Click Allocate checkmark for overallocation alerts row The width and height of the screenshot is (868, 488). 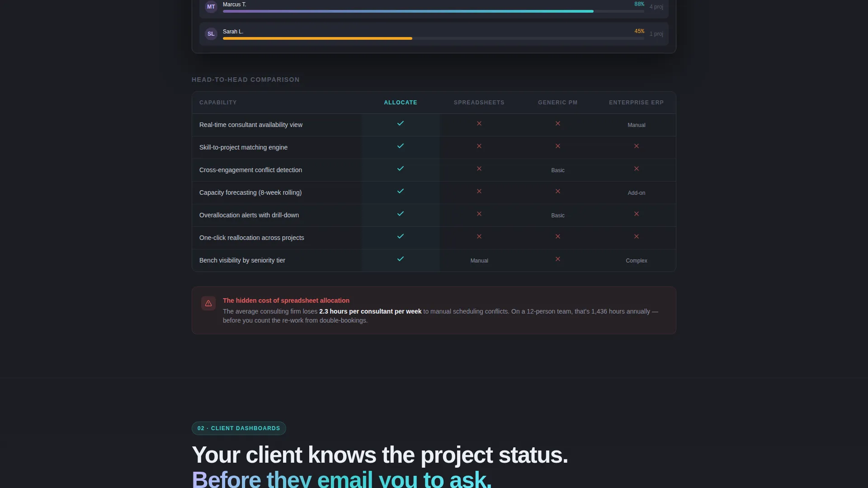coord(401,214)
